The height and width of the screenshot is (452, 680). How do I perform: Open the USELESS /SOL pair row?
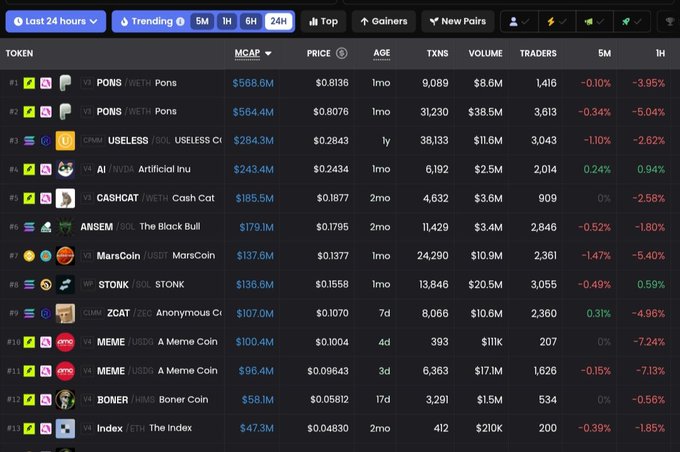(x=340, y=141)
